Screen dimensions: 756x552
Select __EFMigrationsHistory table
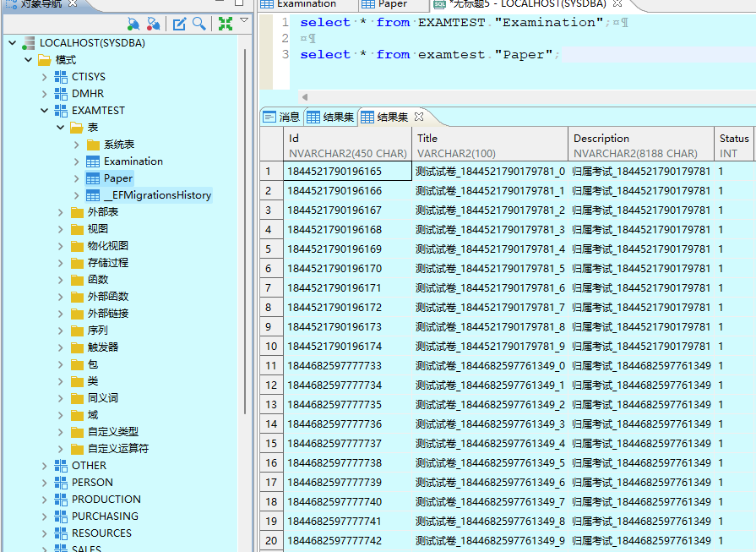pos(157,195)
